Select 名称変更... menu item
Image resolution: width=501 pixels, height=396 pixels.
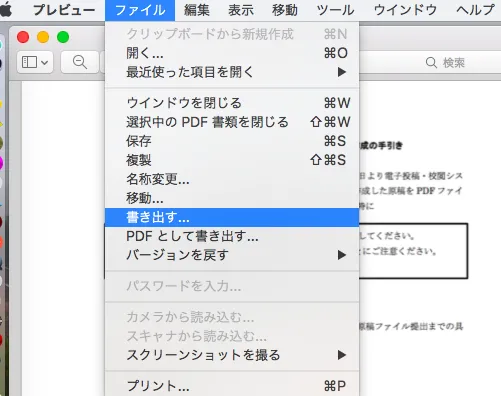[x=232, y=179]
